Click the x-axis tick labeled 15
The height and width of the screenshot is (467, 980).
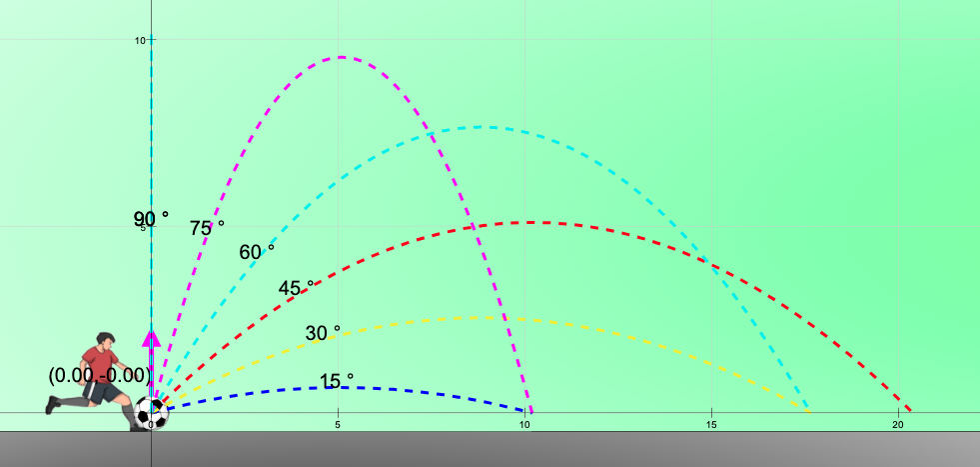pyautogui.click(x=710, y=424)
